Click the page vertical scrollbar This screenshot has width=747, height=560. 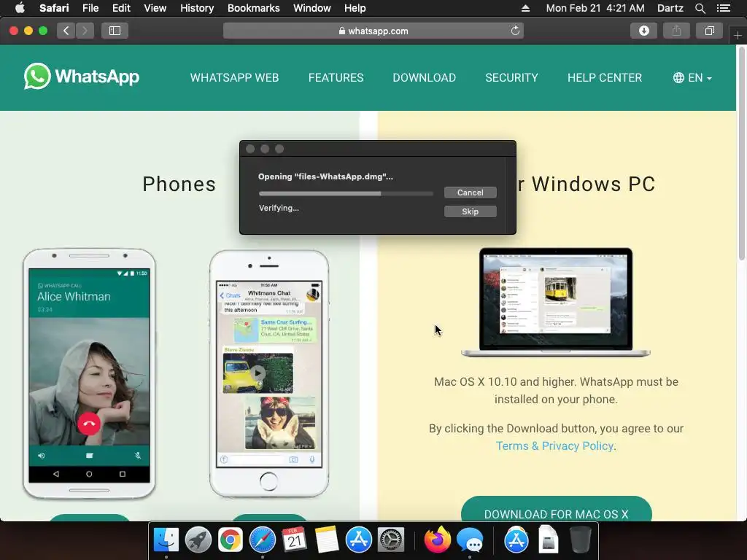[x=741, y=152]
